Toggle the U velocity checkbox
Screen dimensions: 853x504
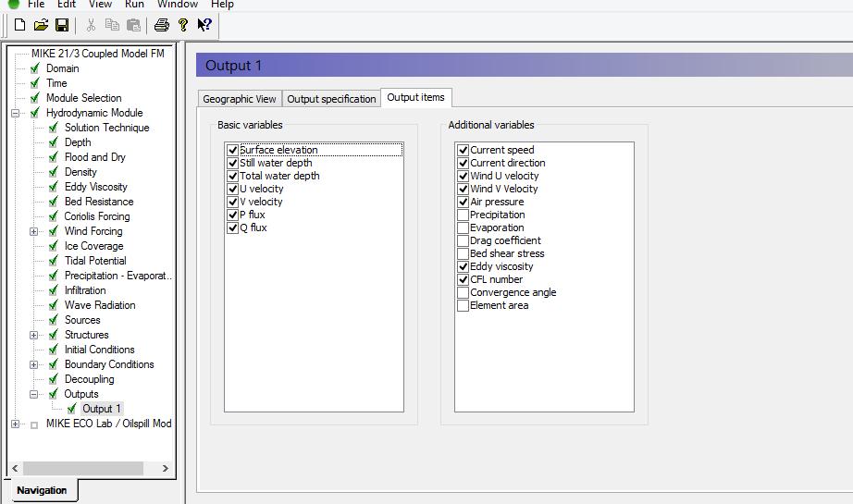tap(232, 189)
